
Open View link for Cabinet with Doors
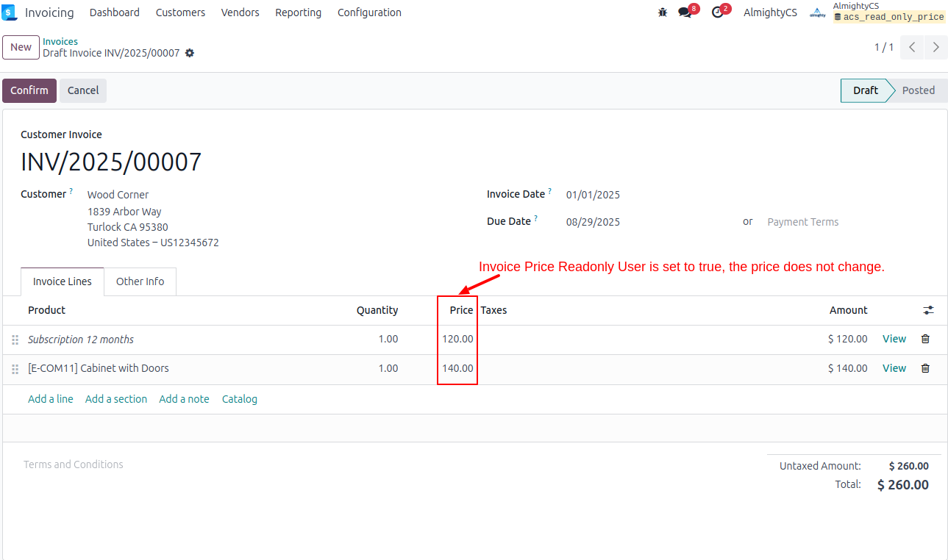click(x=894, y=368)
